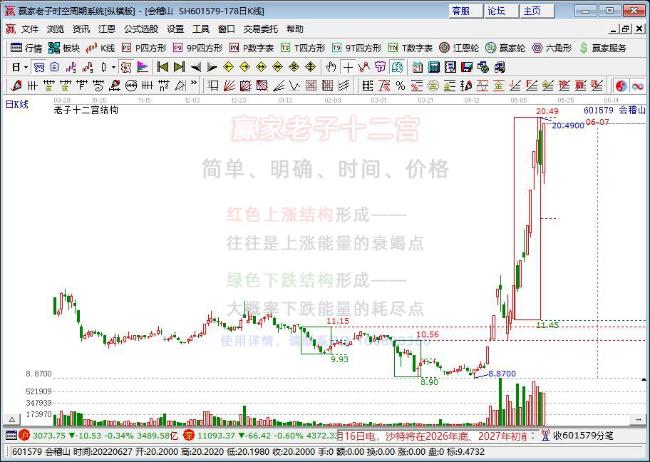Click the black left arrow icon
The height and width of the screenshot is (462, 650).
(x=196, y=67)
